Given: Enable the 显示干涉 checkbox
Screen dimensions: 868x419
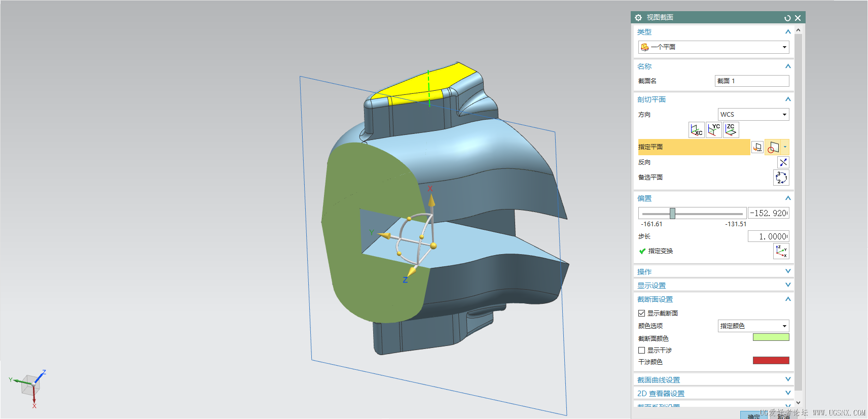Looking at the screenshot, I should pos(641,351).
